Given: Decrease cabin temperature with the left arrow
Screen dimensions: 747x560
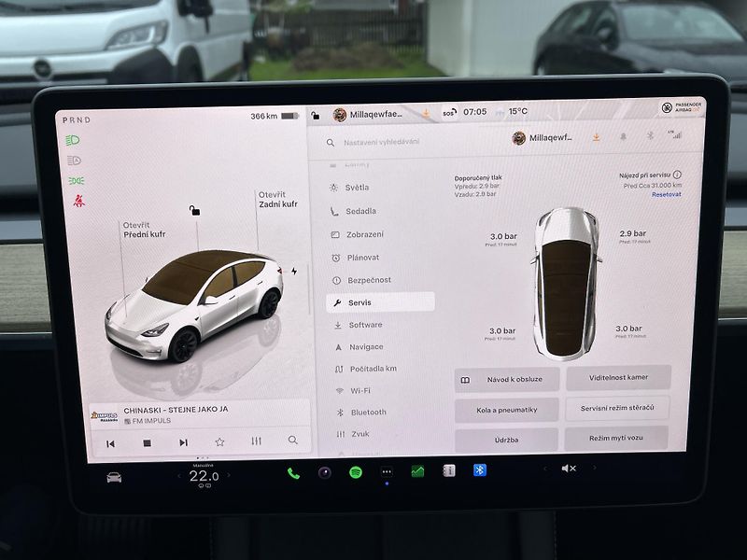Looking at the screenshot, I should pyautogui.click(x=179, y=475).
